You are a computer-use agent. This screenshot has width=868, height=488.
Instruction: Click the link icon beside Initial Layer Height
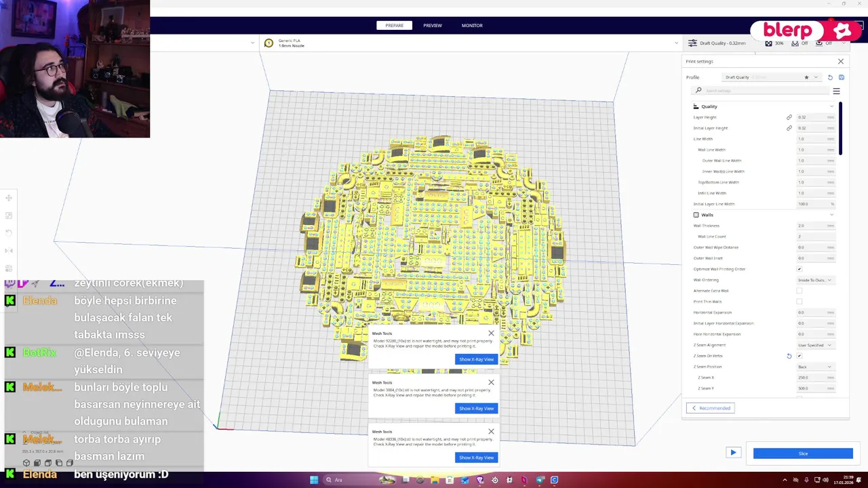(789, 128)
